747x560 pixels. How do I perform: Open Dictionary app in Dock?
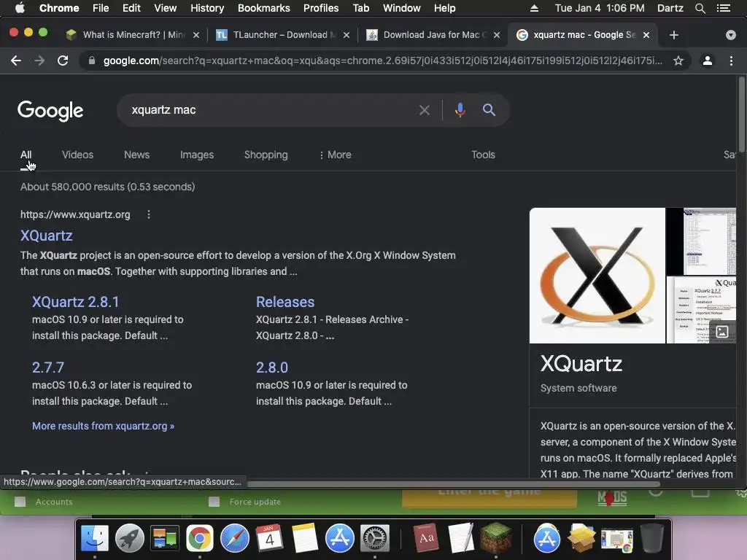(x=425, y=538)
